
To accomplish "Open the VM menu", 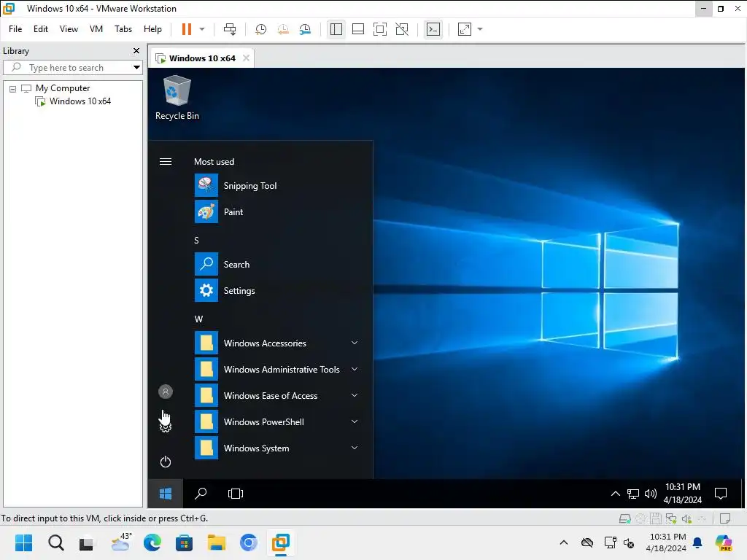I will coord(96,29).
